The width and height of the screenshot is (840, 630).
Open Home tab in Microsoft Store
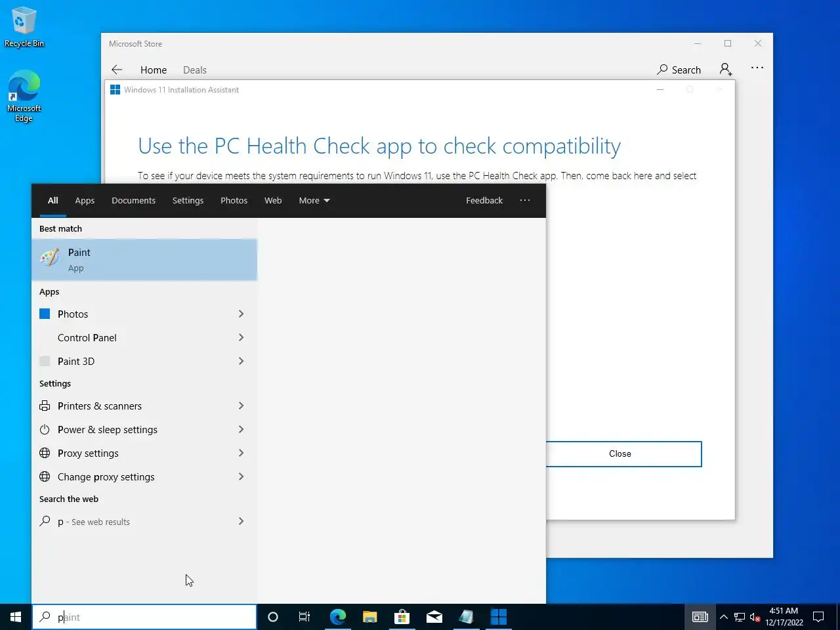tap(154, 70)
